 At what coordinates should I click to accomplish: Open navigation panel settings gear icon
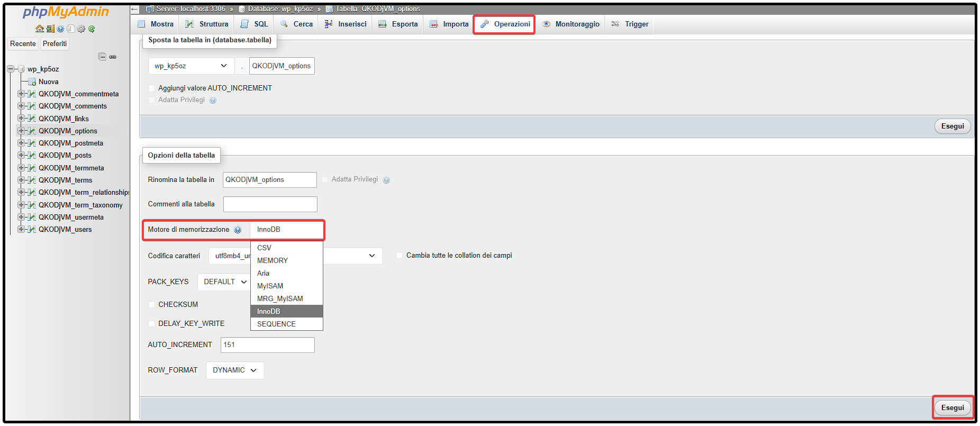coord(81,29)
